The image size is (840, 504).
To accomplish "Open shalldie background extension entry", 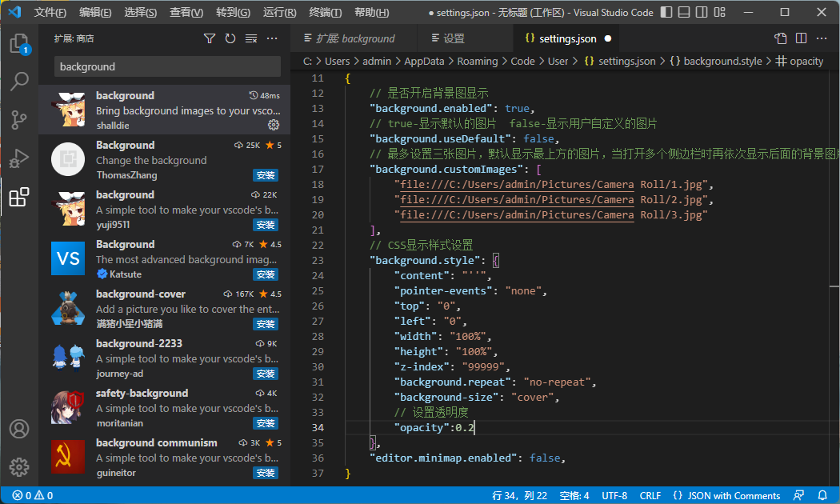I will (x=165, y=110).
